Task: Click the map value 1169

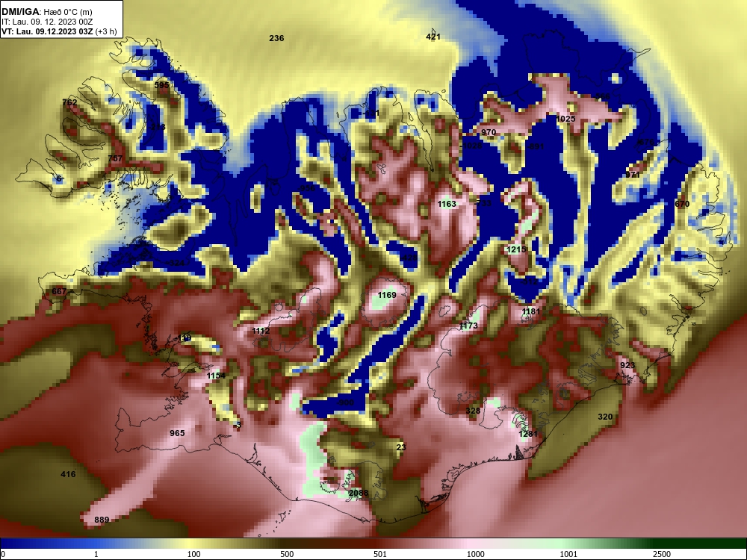Action: click(387, 295)
